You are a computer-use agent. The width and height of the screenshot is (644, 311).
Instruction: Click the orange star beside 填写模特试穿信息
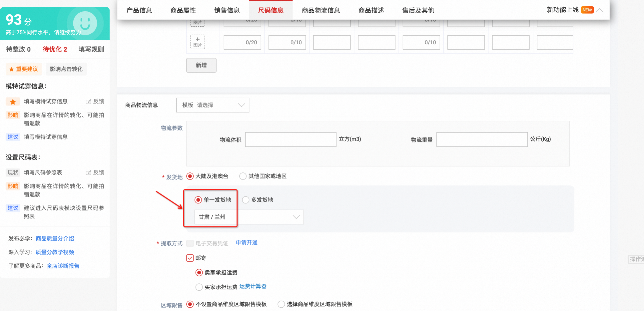(x=13, y=102)
